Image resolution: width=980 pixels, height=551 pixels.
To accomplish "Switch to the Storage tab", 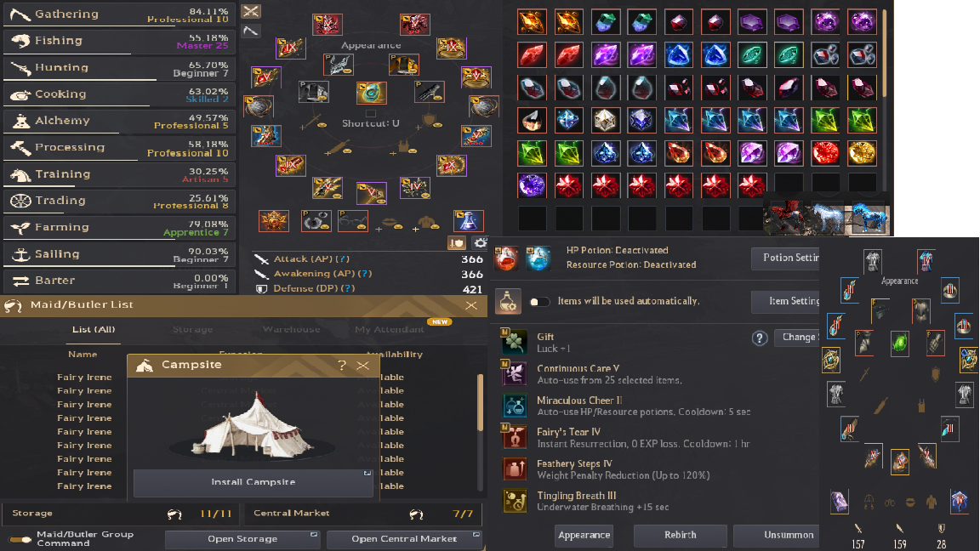I will 192,329.
